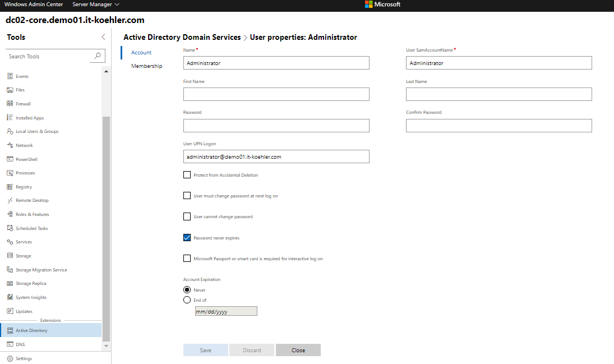Click the Close button
Viewport: 614px width, 364px height.
298,350
